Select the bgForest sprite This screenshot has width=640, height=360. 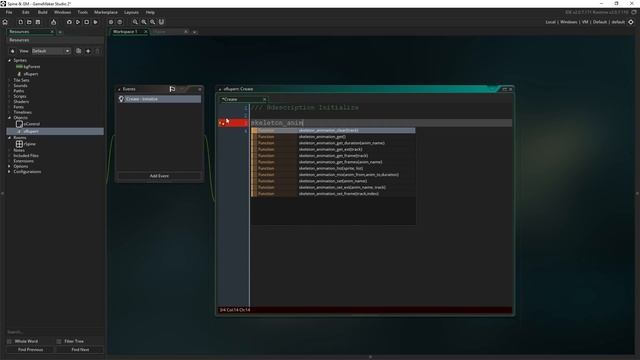[x=32, y=67]
